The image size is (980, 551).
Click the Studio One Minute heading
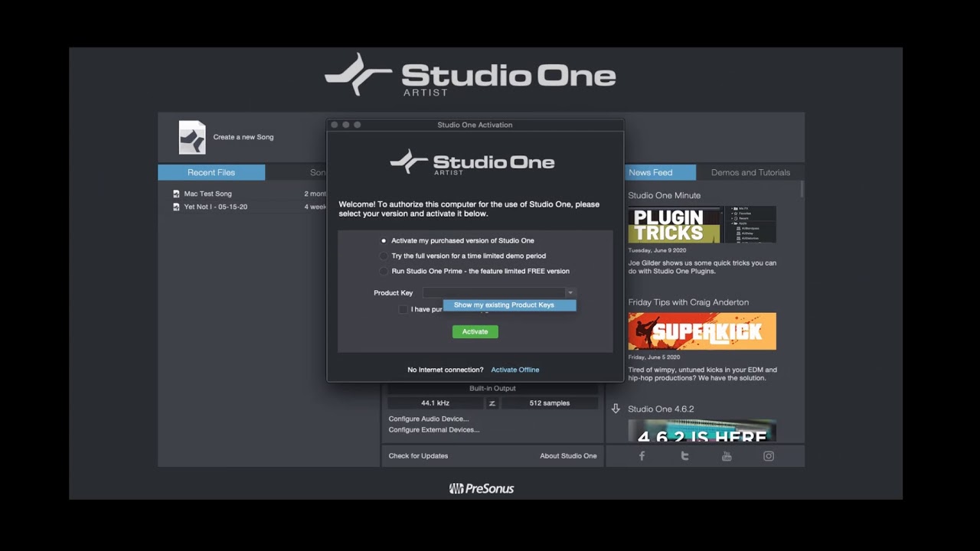tap(664, 195)
